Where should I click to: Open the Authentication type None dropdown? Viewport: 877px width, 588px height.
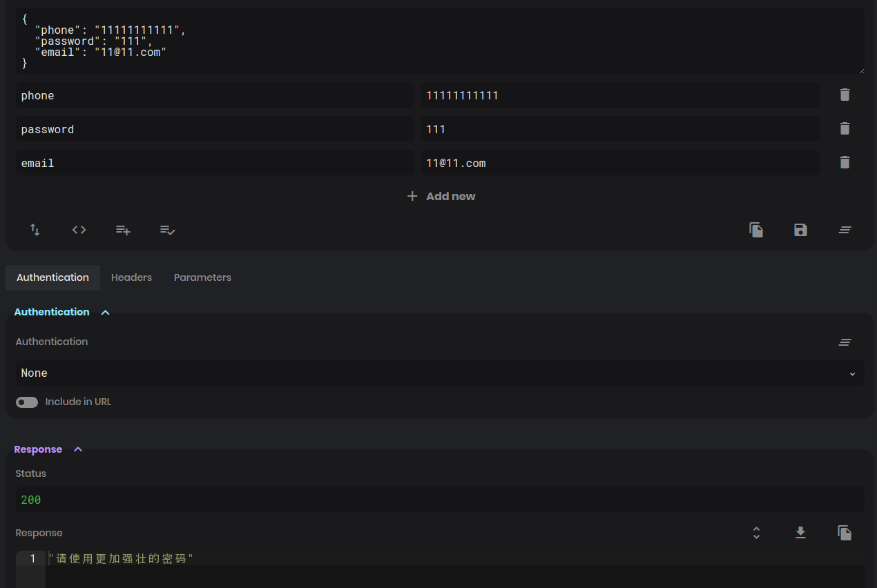pos(440,373)
